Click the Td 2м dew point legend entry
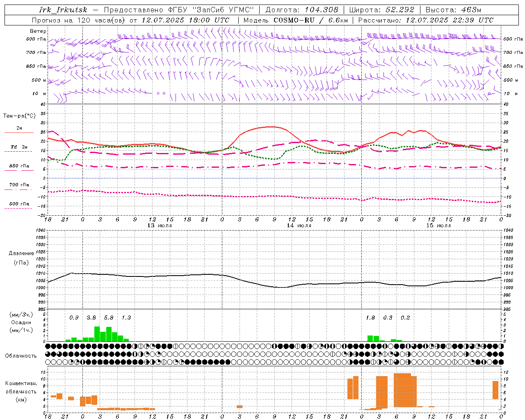This screenshot has height=420, width=525. [19, 147]
